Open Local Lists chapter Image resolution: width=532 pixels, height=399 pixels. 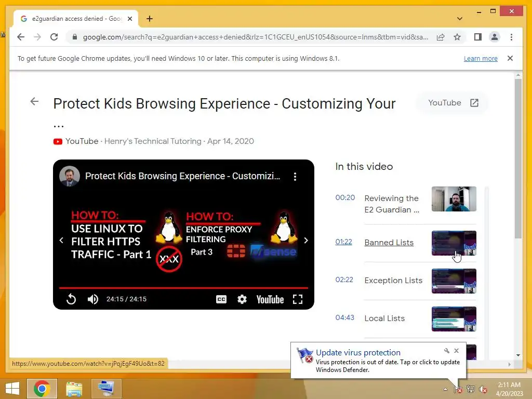pyautogui.click(x=385, y=318)
